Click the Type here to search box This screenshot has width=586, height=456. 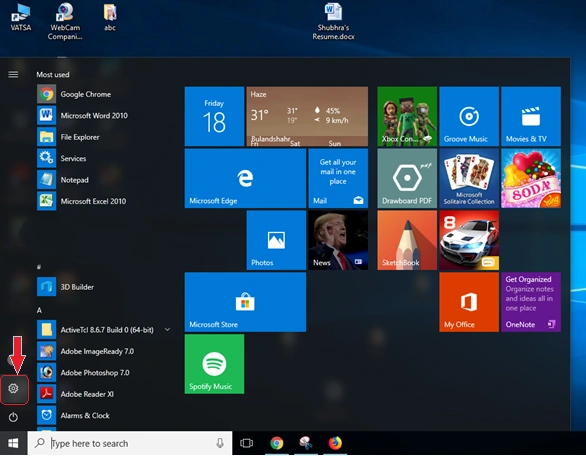130,443
